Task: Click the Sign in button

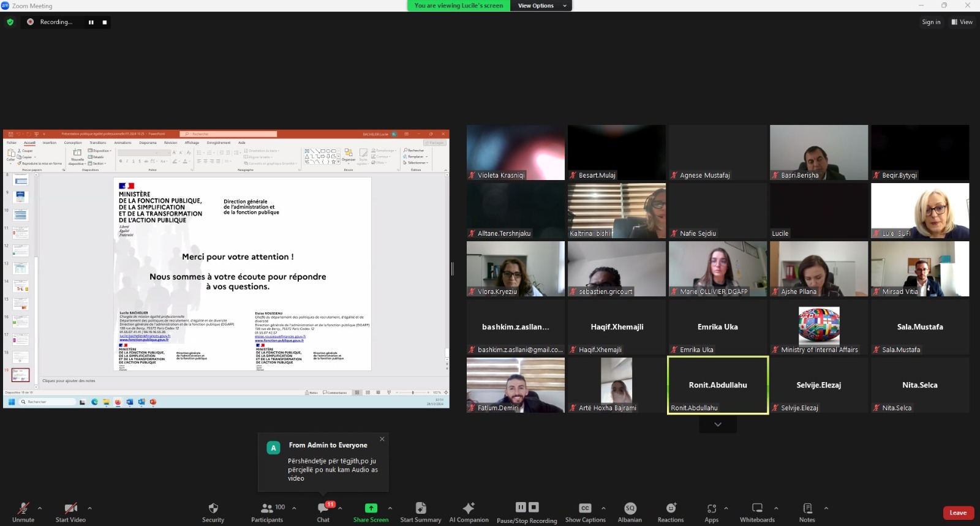Action: pos(931,22)
